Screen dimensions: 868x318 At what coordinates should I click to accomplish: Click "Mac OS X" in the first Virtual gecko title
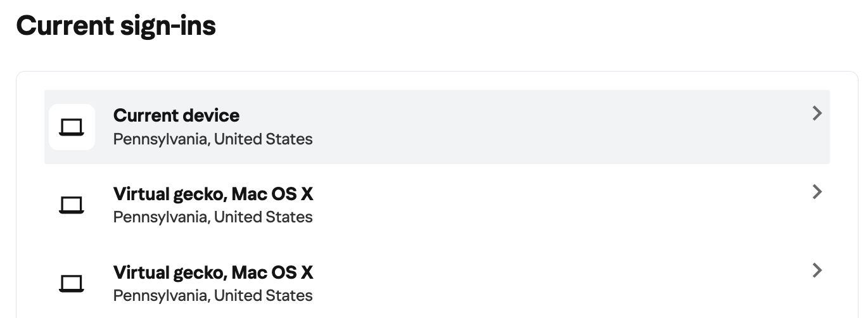272,194
